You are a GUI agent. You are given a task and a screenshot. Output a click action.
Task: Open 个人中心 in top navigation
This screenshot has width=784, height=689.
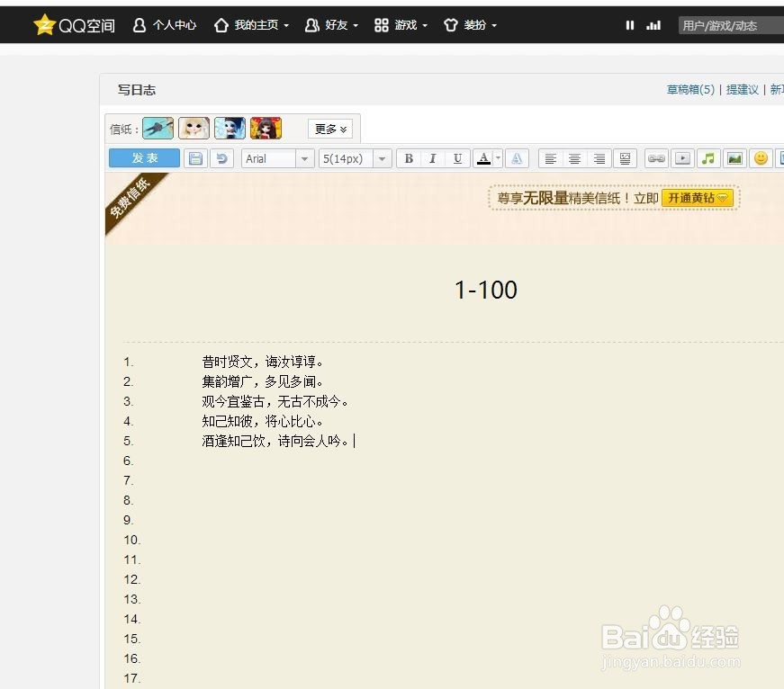click(x=165, y=25)
